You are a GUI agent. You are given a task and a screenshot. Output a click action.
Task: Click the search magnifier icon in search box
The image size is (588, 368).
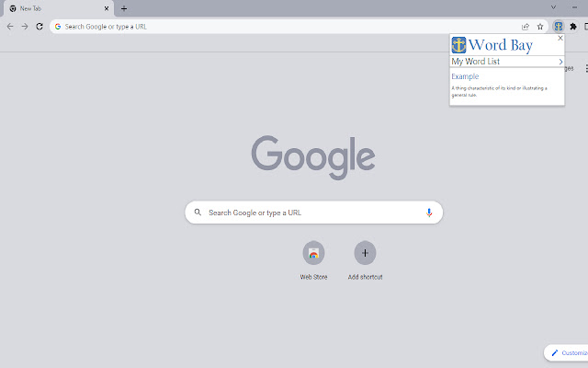tap(198, 213)
